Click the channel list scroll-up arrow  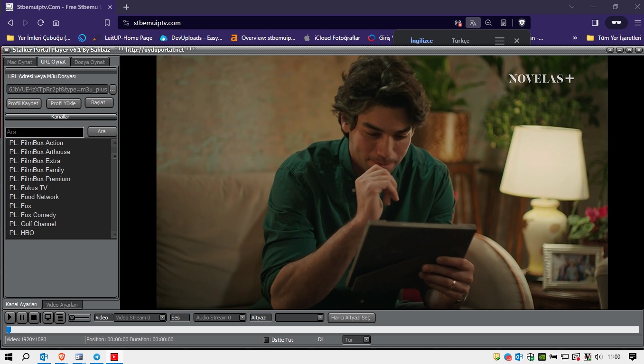pyautogui.click(x=114, y=142)
